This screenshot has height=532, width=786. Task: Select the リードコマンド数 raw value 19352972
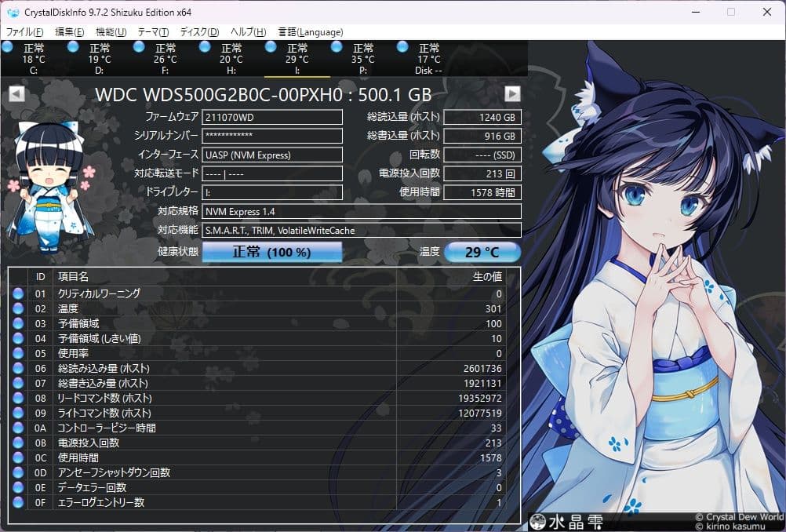(x=480, y=398)
